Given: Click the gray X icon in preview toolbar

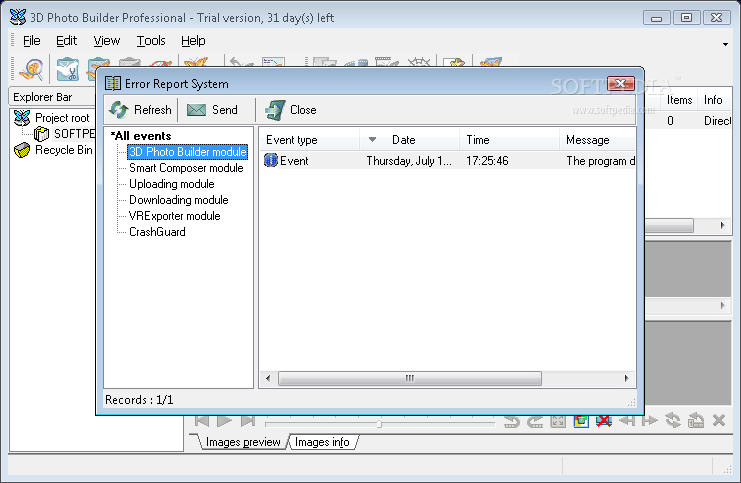Looking at the screenshot, I should 719,420.
